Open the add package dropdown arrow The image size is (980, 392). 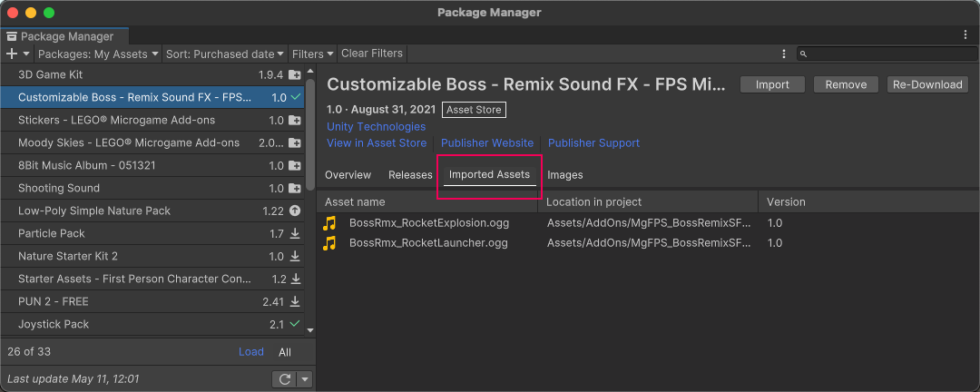tap(26, 54)
